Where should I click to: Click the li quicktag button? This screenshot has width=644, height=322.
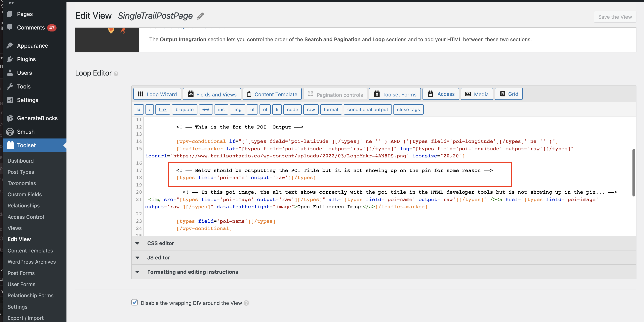pos(277,109)
